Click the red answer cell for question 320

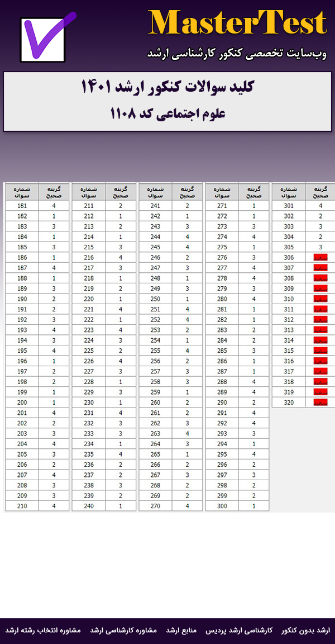(320, 402)
